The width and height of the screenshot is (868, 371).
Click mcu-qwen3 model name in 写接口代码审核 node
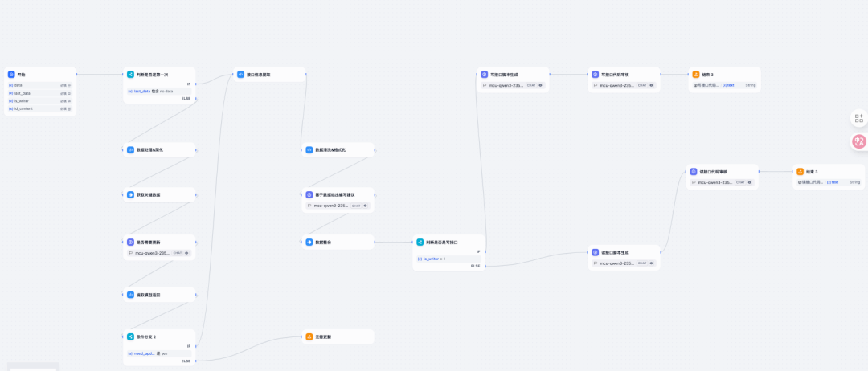click(617, 85)
